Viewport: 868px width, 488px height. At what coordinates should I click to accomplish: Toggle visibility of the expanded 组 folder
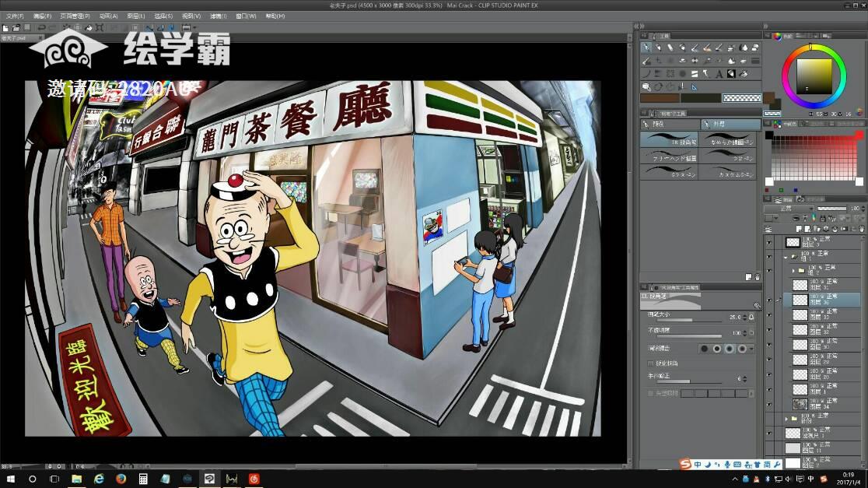pyautogui.click(x=769, y=257)
